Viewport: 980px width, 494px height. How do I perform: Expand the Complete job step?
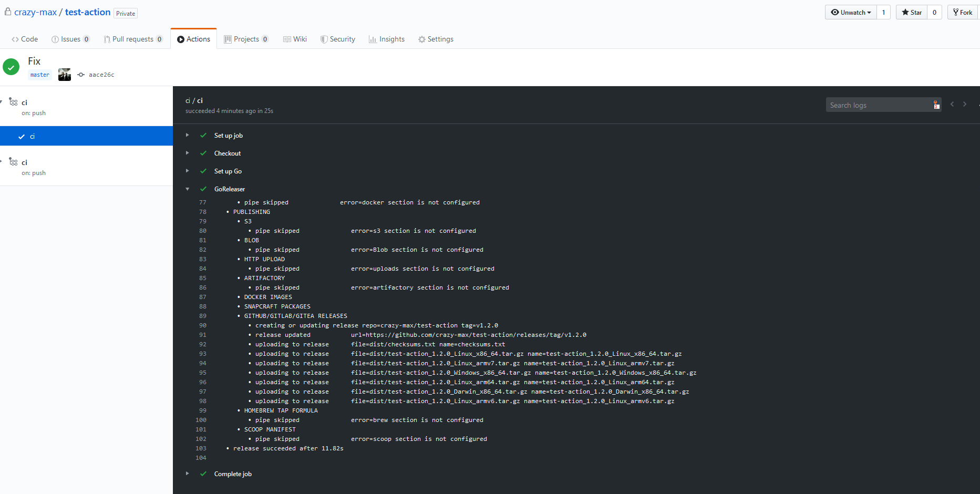point(188,474)
